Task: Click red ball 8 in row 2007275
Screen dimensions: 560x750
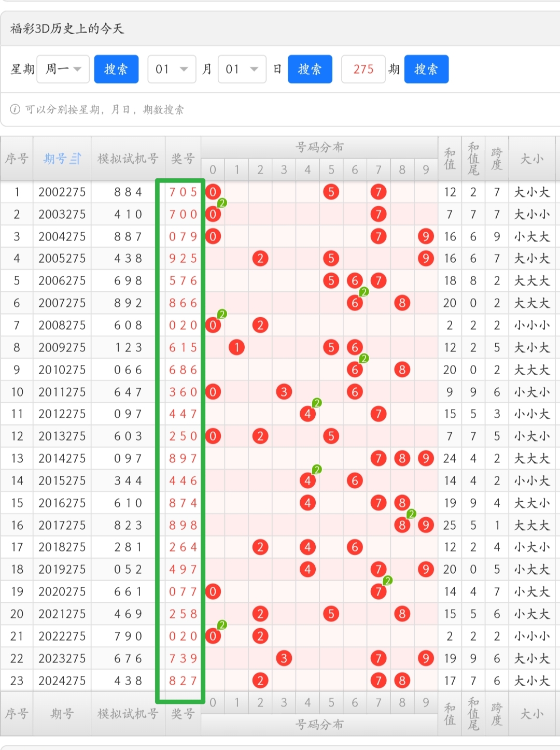Action: tap(402, 303)
